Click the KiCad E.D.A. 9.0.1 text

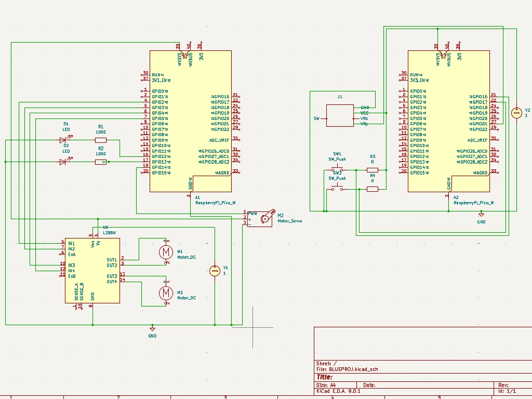pos(338,391)
